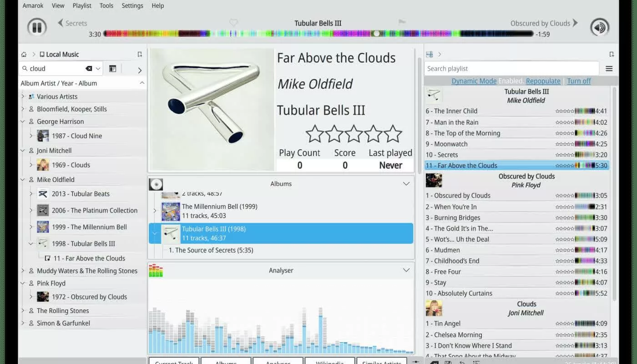
Task: Open the Settings menu
Action: pos(132,5)
